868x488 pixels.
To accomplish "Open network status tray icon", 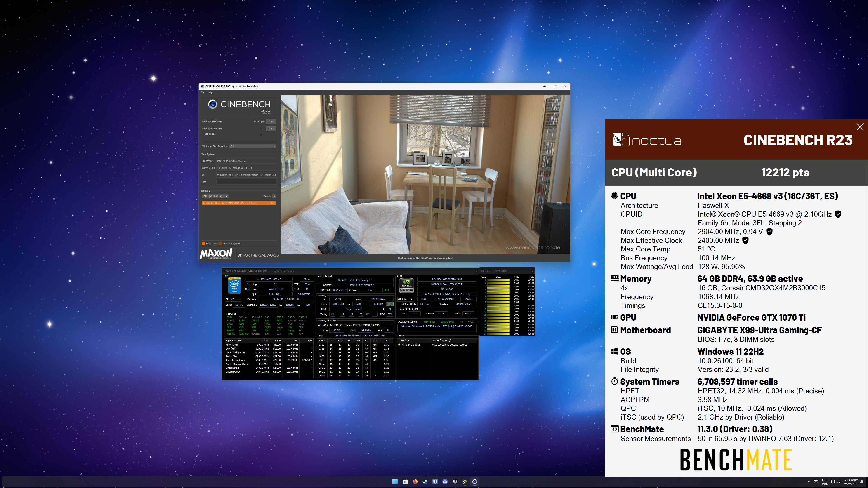I will click(x=833, y=482).
